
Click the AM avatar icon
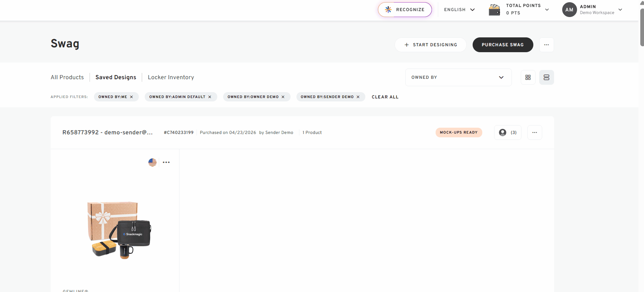[x=569, y=10]
